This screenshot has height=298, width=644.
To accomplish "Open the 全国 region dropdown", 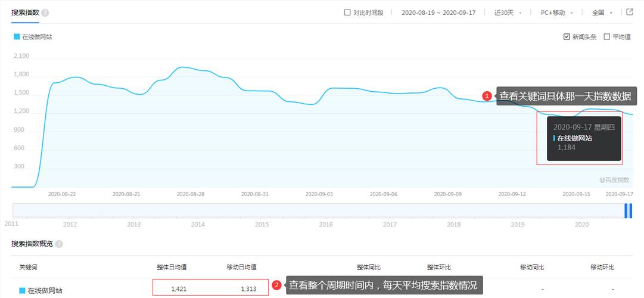I will (602, 13).
